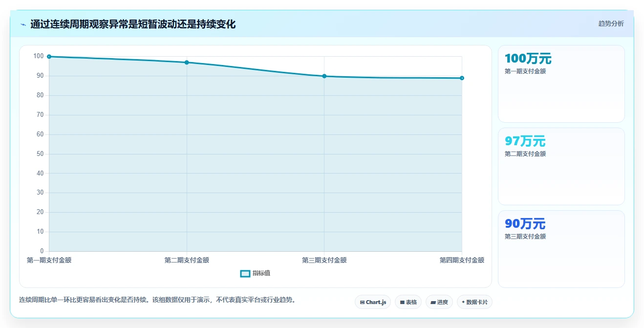Click the 第三期支付金额 data point on the line
This screenshot has height=328, width=644.
coord(324,76)
